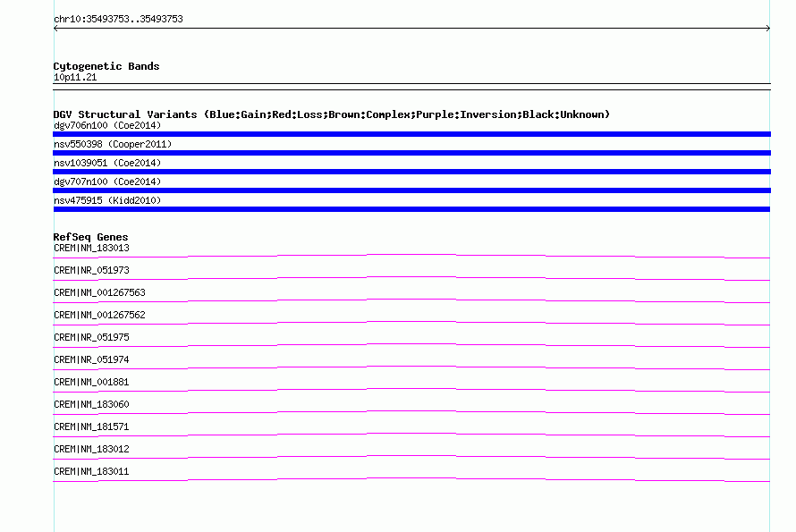Click the blue gain bar under dgv706n100
This screenshot has width=796, height=532.
click(411, 134)
